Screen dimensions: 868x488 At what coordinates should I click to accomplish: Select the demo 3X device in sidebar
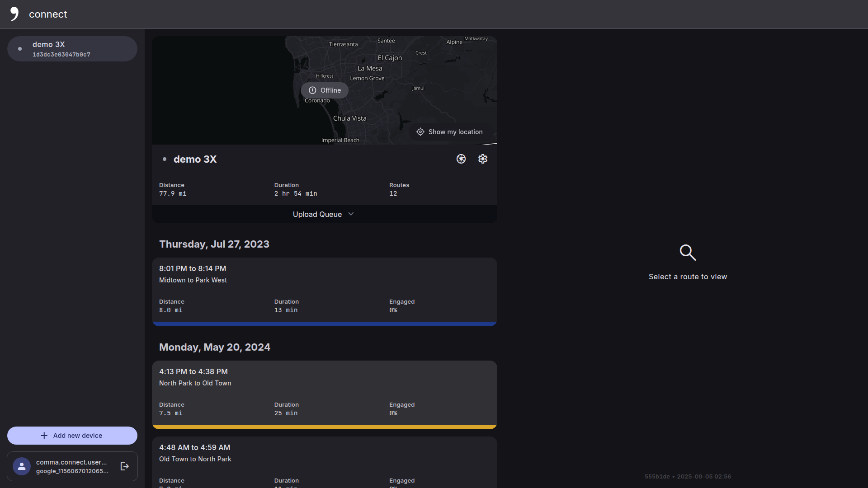tap(72, 49)
